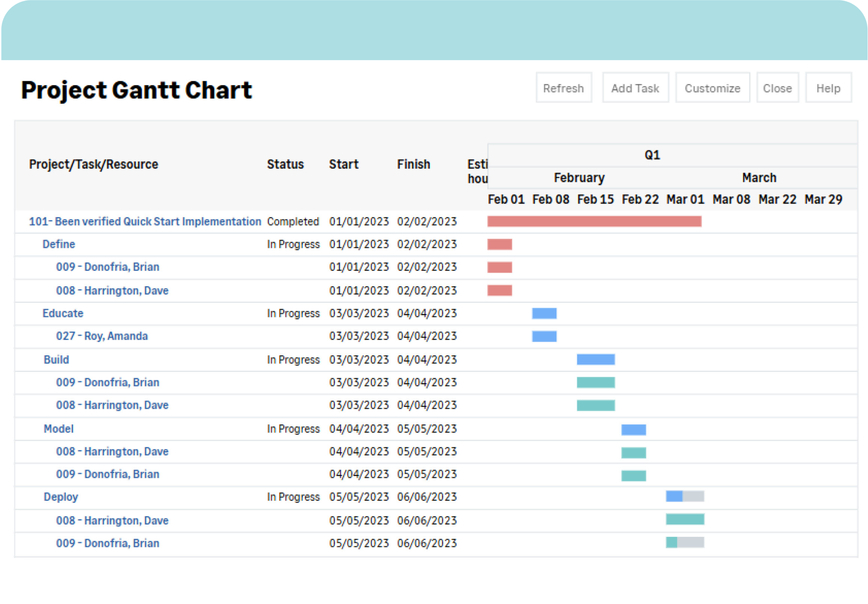Click Harrington's teal bar under Deploy
868x604 pixels.
(685, 519)
